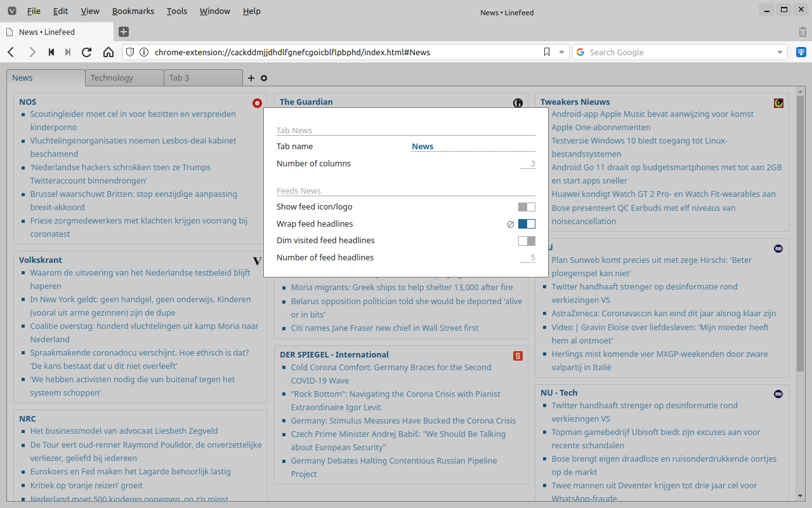Open the Window menu
The height and width of the screenshot is (508, 812).
(x=214, y=11)
